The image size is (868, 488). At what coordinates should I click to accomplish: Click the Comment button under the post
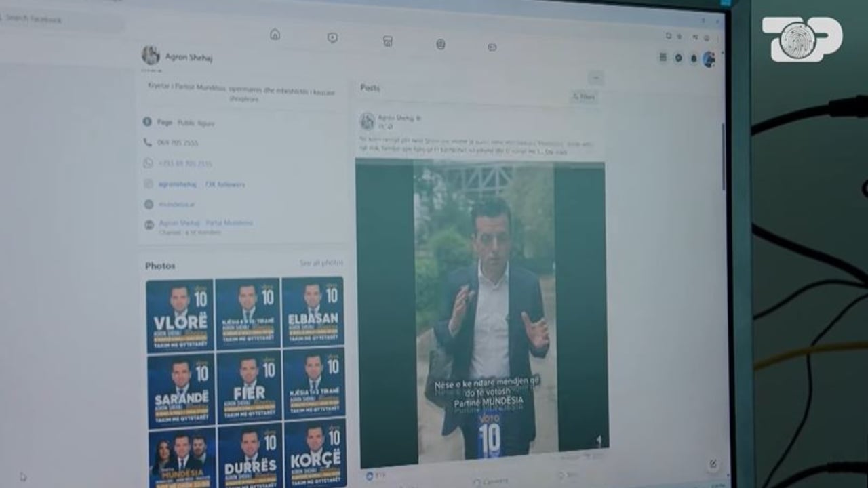coord(490,481)
